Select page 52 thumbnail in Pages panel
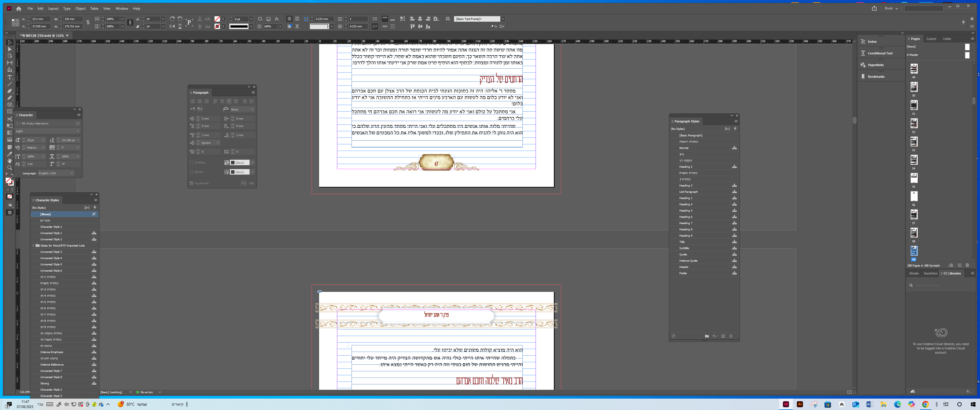This screenshot has height=410, width=980. click(x=914, y=123)
